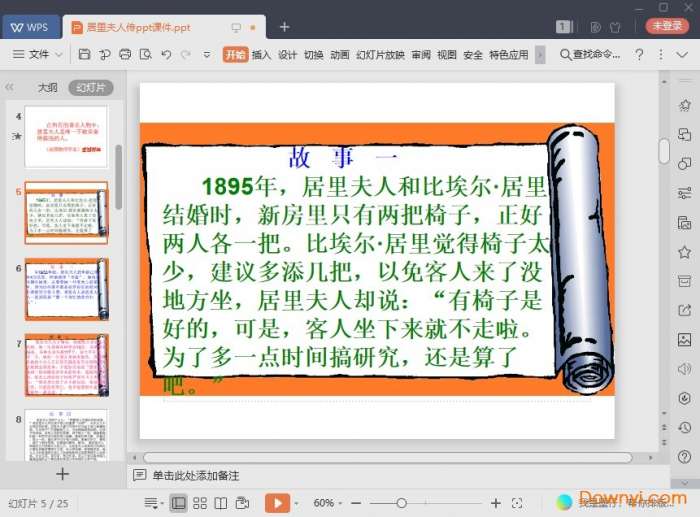Viewport: 700px width, 517px height.
Task: Click the slide panel vertical scrollbar
Action: [118, 177]
